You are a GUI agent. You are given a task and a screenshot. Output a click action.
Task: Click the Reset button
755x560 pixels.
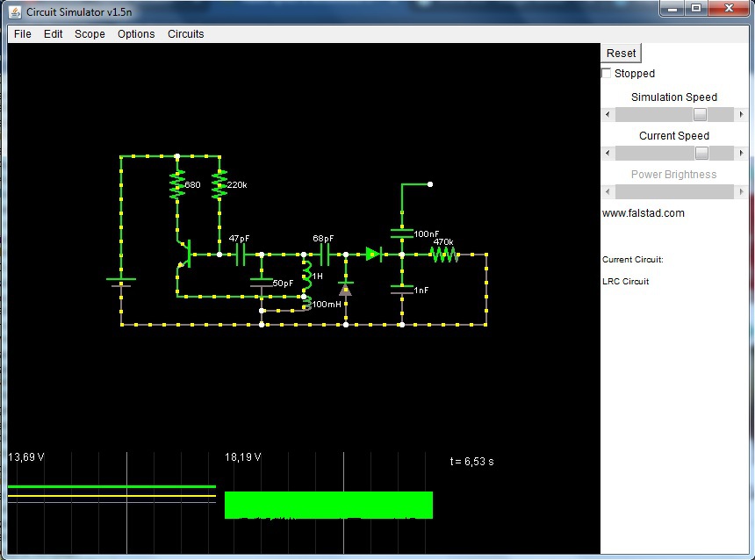pos(622,53)
